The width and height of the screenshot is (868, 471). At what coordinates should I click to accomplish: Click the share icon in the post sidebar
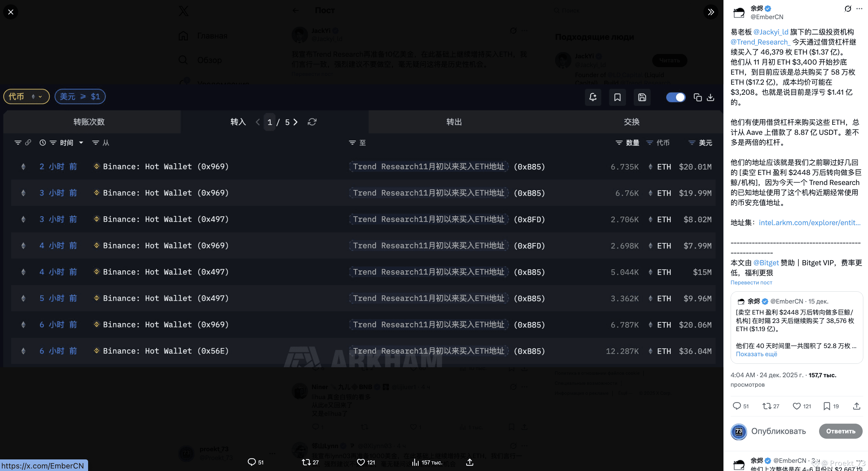(856, 406)
